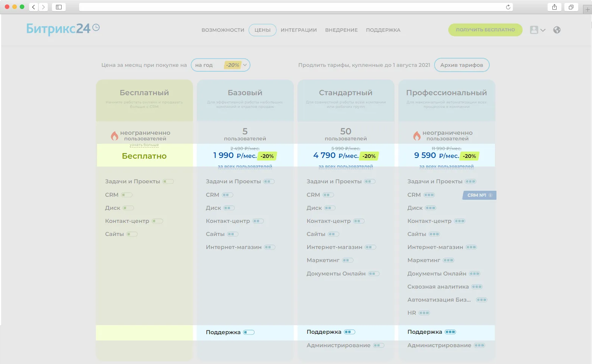Image resolution: width=592 pixels, height=364 pixels.
Task: Click the browser back arrow
Action: pyautogui.click(x=34, y=7)
